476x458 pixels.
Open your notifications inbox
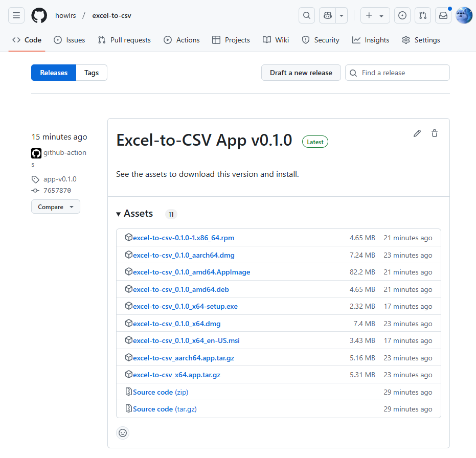(443, 15)
